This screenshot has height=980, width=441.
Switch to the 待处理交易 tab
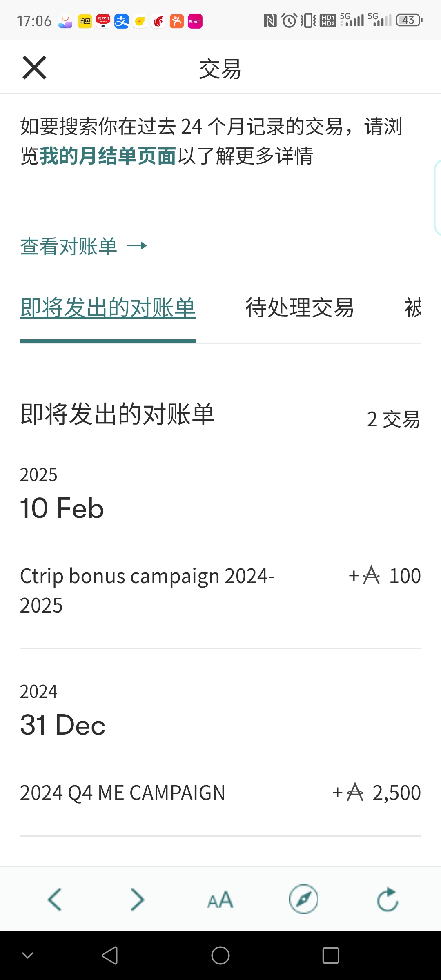(x=300, y=308)
